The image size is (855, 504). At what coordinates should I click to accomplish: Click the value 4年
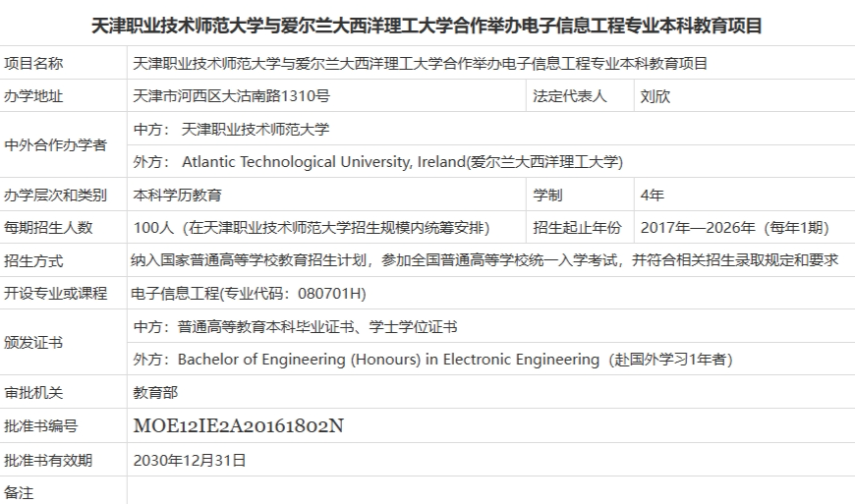pos(652,196)
